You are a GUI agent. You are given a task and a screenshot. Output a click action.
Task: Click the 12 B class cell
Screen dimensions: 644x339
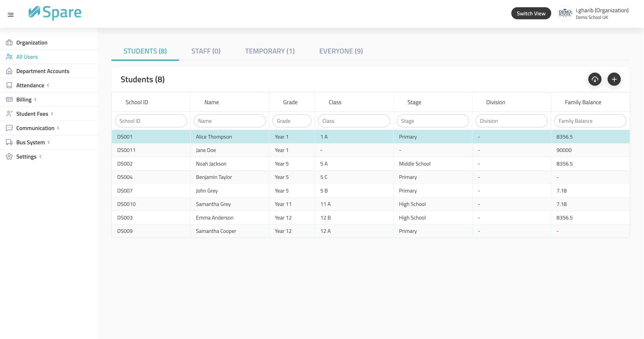pyautogui.click(x=354, y=218)
